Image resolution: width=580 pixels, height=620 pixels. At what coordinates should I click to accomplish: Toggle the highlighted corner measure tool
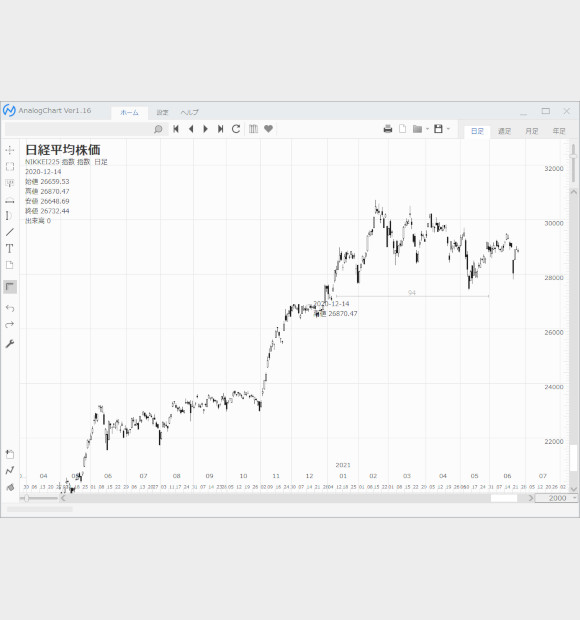coord(10,287)
